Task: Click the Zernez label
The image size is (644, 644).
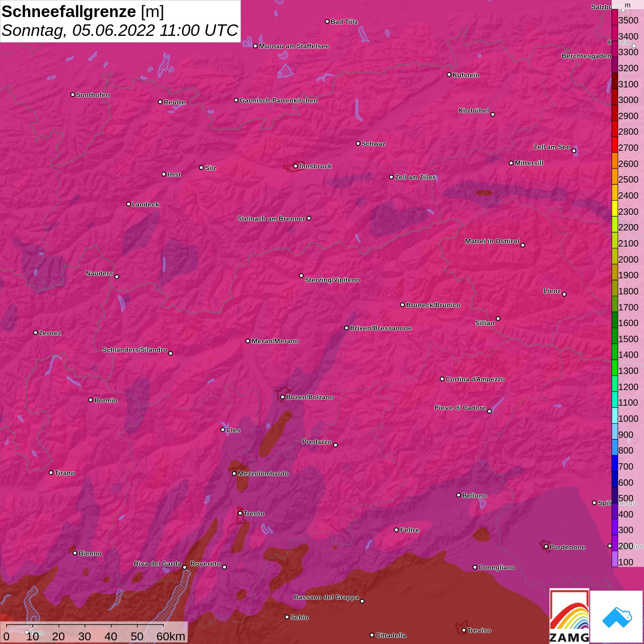Action: tap(50, 333)
